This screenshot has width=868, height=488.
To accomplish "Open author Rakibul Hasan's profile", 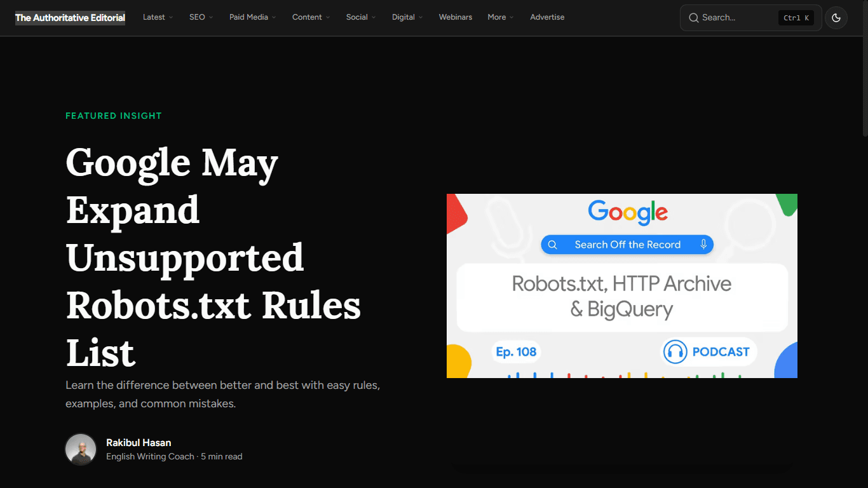I will (x=139, y=443).
